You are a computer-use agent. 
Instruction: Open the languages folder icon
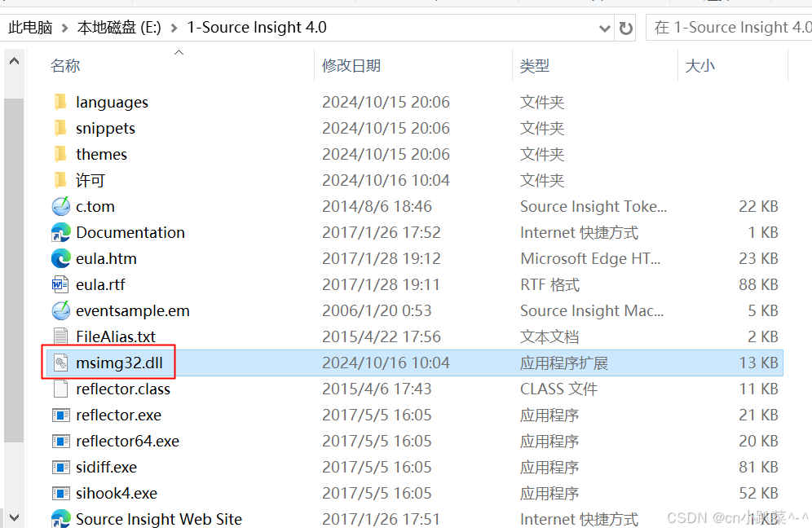click(60, 102)
